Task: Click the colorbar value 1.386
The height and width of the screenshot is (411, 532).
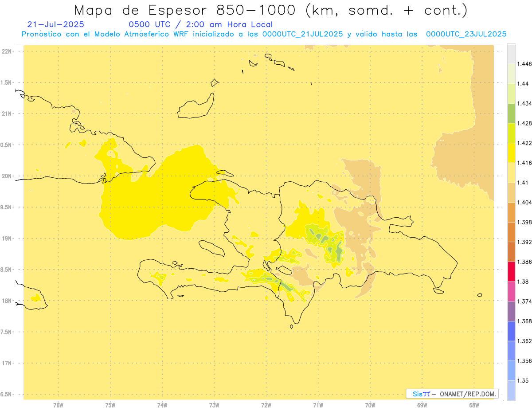Action: pos(524,262)
